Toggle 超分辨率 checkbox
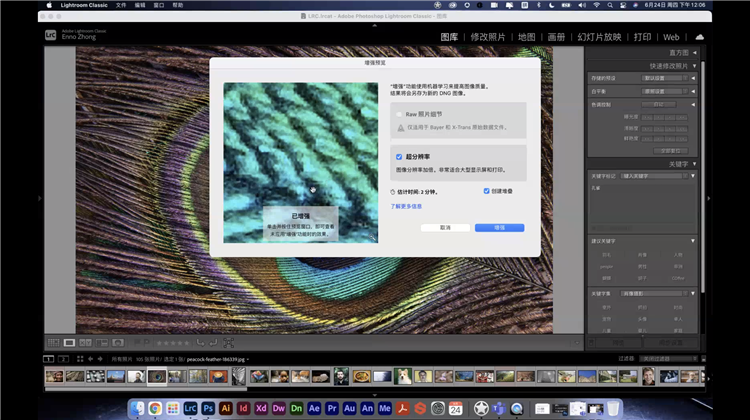Screen dimensions: 750x420 pyautogui.click(x=399, y=157)
